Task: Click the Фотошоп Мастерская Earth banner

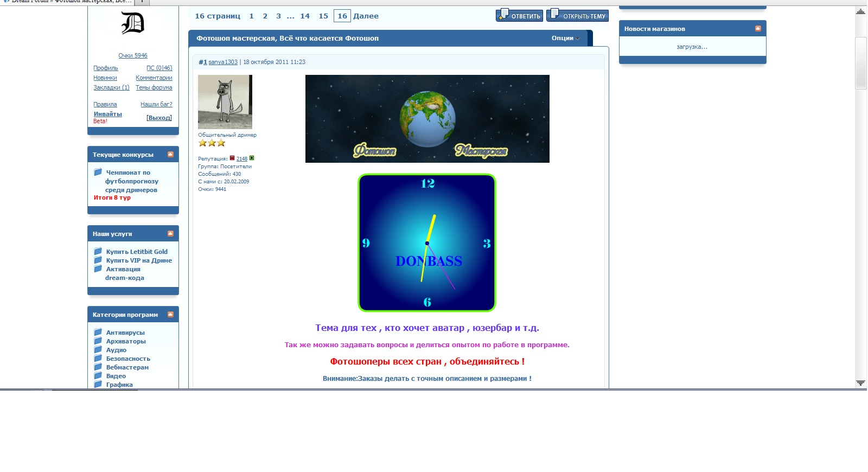Action: 427,119
